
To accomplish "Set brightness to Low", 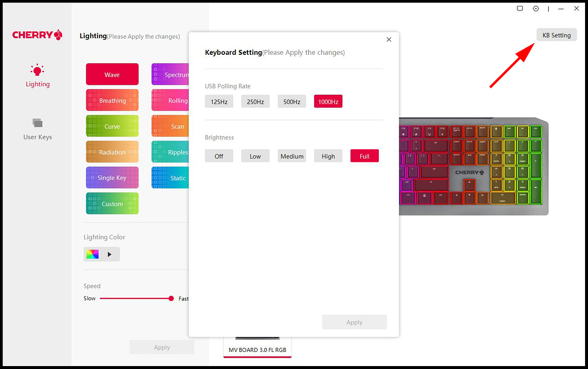I will pyautogui.click(x=255, y=156).
